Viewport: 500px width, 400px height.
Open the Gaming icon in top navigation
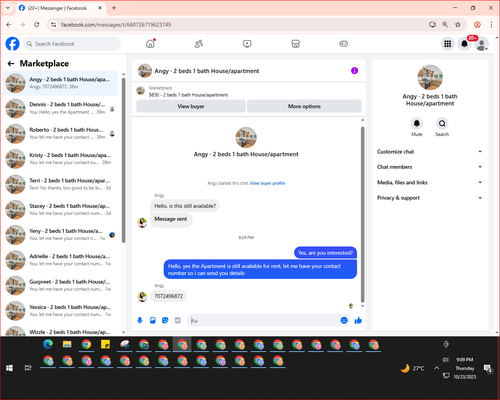tap(344, 44)
